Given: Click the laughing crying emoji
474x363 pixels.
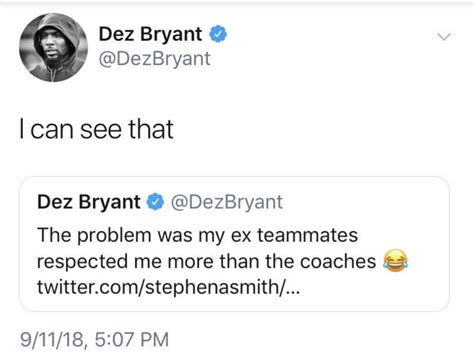Looking at the screenshot, I should coord(395,260).
